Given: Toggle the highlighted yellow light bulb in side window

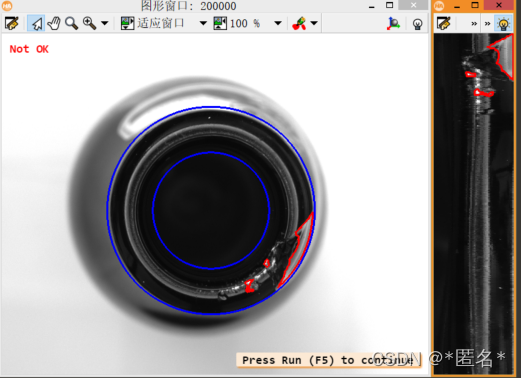Looking at the screenshot, I should pos(503,24).
